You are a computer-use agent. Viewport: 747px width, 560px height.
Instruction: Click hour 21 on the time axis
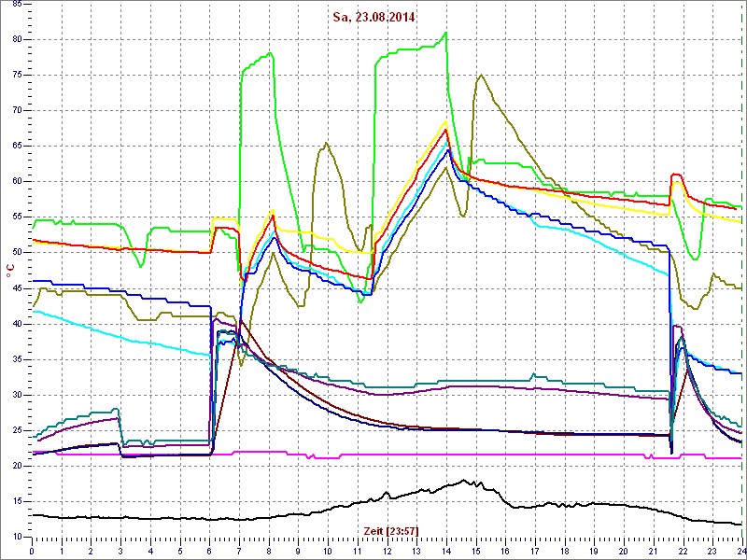click(654, 551)
